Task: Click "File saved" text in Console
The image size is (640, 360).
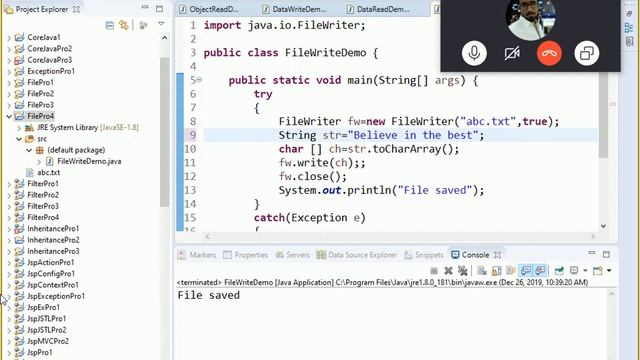Action: pos(209,295)
